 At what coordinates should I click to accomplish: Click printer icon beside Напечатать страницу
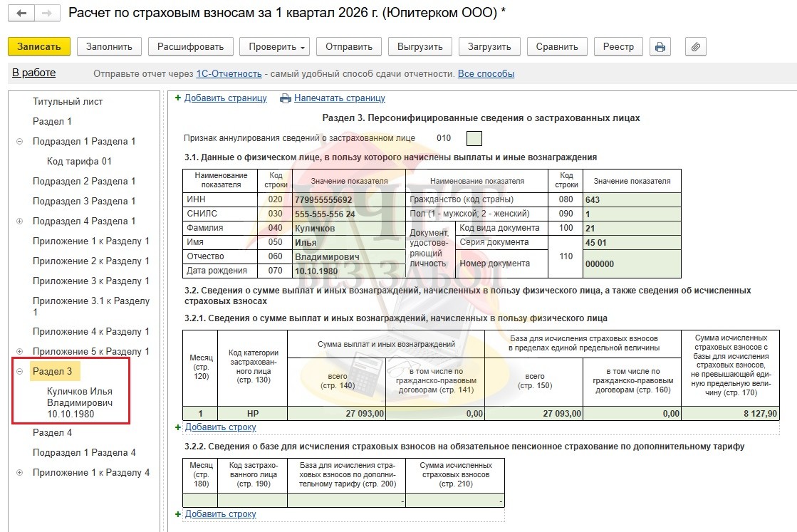coord(286,98)
